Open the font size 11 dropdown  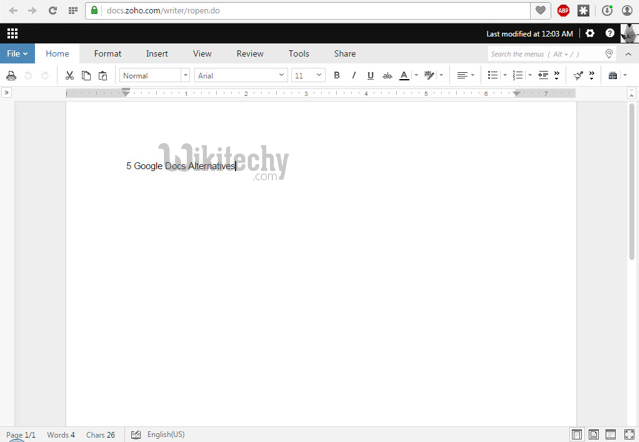coord(308,75)
